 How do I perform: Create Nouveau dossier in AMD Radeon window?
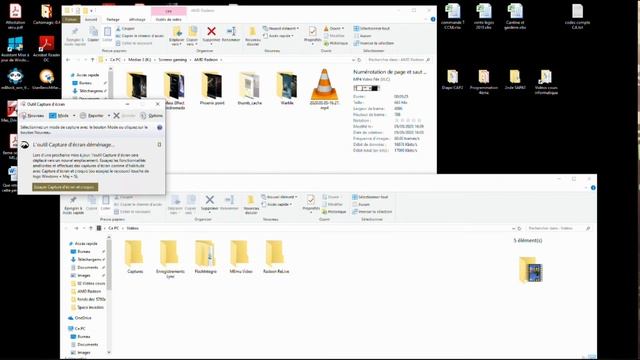(253, 36)
